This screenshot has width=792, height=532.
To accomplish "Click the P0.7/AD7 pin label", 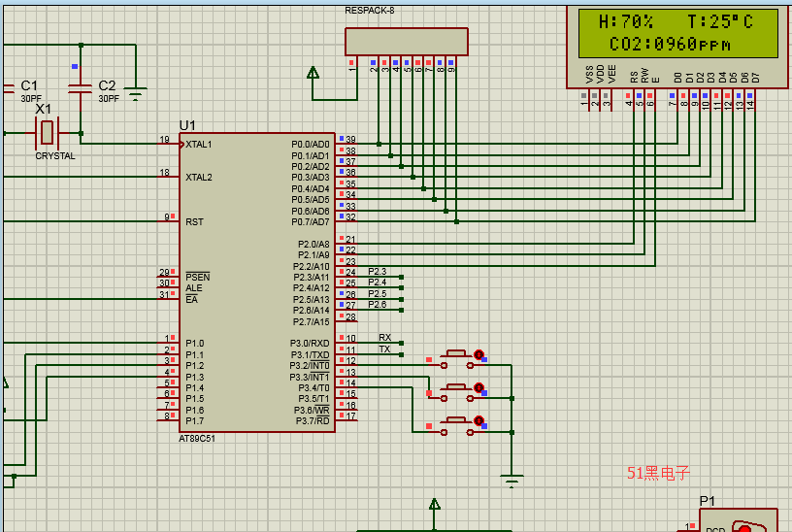I will [x=311, y=221].
